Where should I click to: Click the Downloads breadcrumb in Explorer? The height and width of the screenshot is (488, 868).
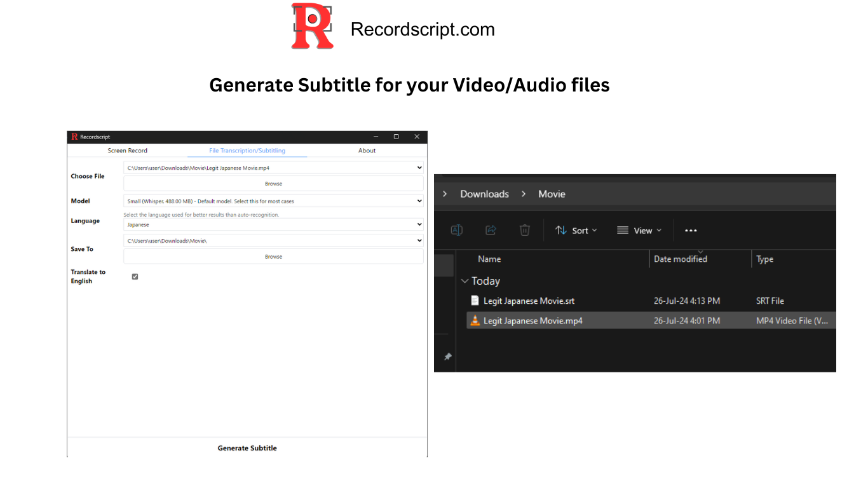tap(484, 194)
